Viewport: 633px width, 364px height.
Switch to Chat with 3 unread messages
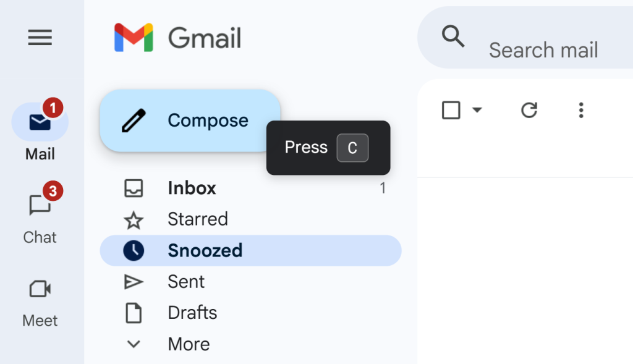40,213
